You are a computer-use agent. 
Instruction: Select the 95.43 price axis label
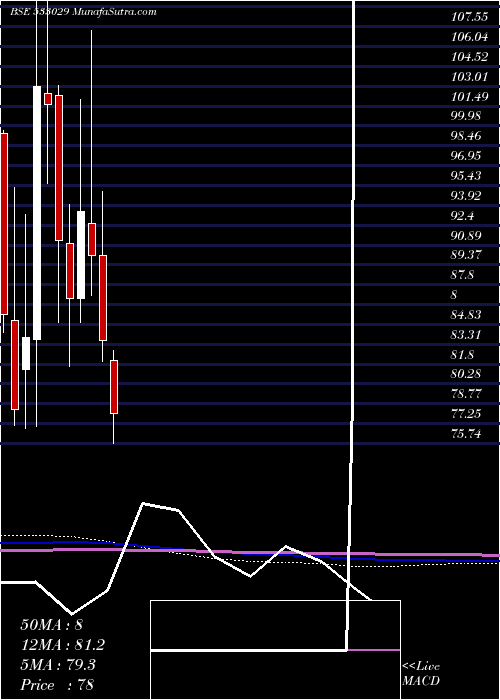(466, 176)
